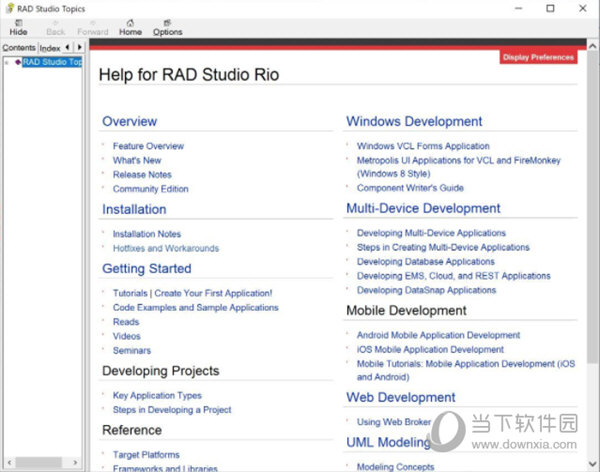
Task: Open iOS Mobile Application Development link
Action: pos(430,350)
